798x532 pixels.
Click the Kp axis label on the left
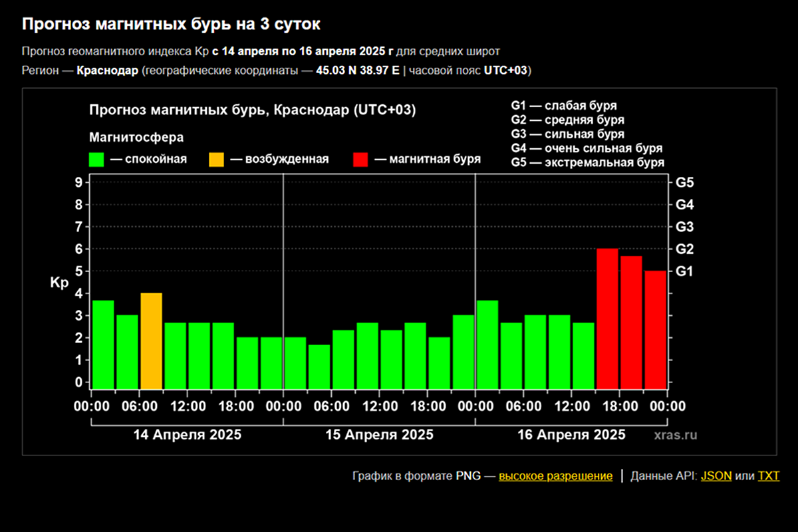pyautogui.click(x=59, y=283)
